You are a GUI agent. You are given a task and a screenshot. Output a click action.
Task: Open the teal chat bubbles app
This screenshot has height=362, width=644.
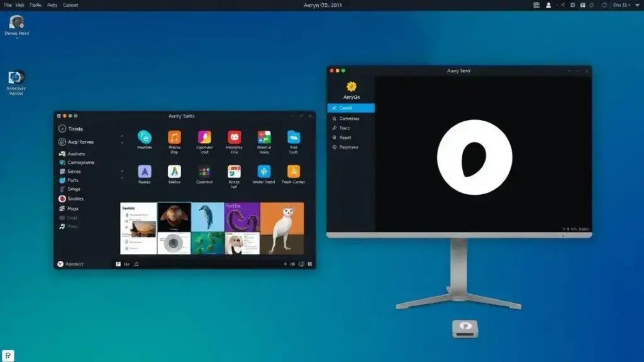coord(145,137)
